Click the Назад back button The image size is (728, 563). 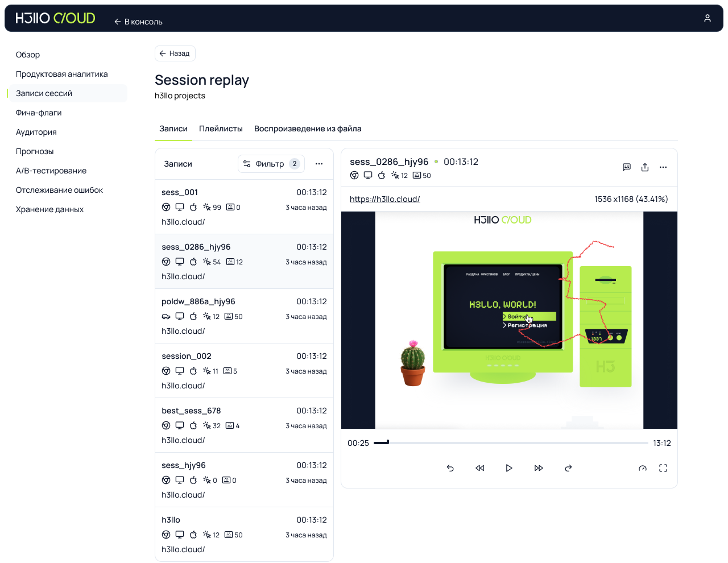point(175,53)
